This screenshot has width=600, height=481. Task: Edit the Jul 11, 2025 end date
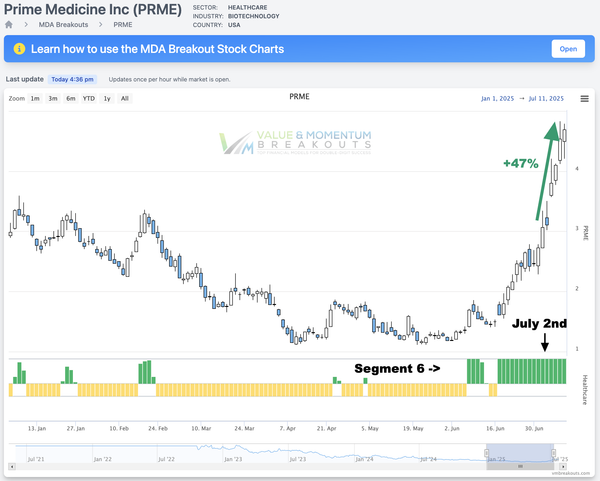click(546, 98)
